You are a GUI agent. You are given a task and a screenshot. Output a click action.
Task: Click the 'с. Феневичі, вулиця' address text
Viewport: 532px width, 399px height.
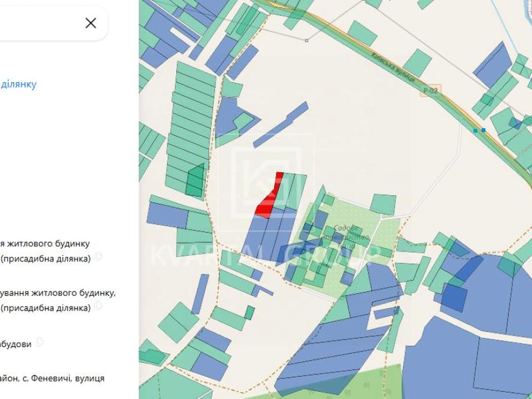(x=53, y=378)
